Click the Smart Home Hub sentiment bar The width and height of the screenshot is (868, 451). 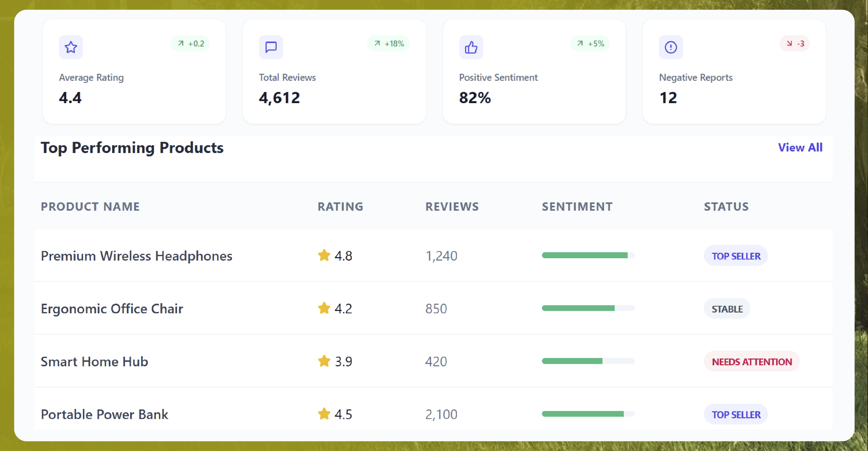[588, 361]
